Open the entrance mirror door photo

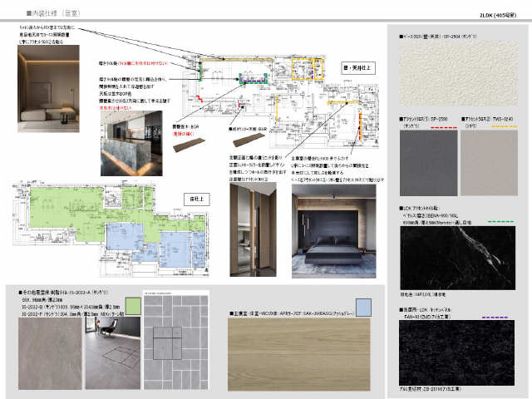(253, 229)
